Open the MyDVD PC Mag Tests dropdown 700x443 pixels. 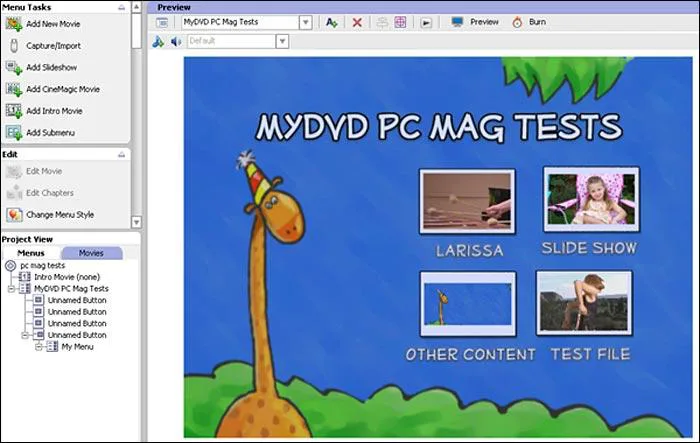pyautogui.click(x=304, y=21)
